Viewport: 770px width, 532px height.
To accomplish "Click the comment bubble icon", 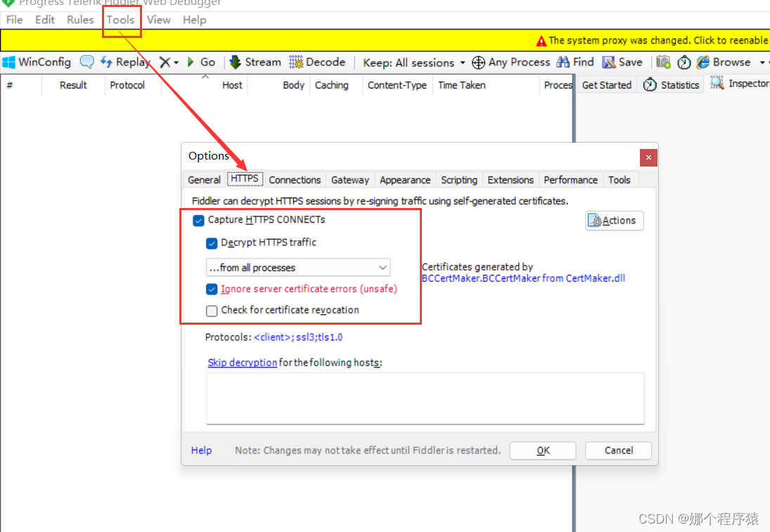I will (86, 62).
